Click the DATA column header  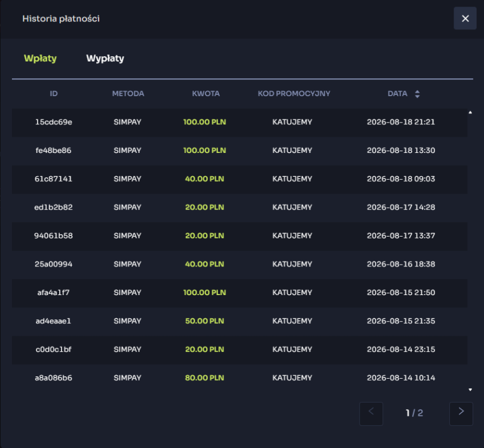point(397,94)
